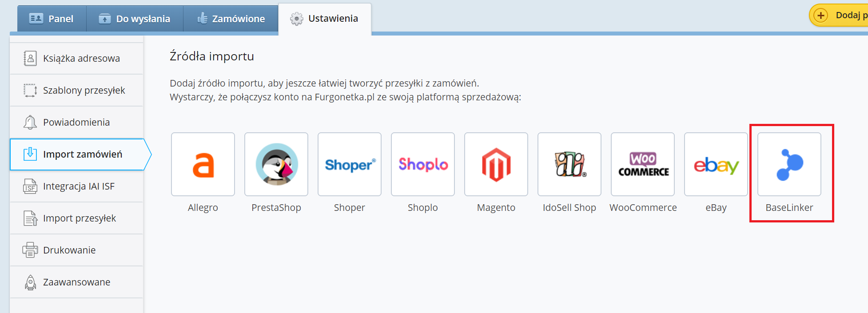Choose the WooCommerce logo tile
This screenshot has width=868, height=313.
[643, 164]
